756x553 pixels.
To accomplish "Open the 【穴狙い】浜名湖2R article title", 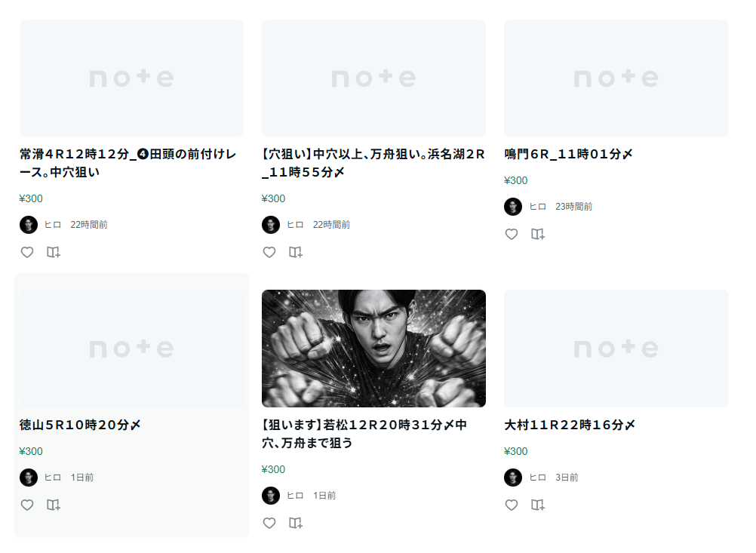I will (x=373, y=163).
